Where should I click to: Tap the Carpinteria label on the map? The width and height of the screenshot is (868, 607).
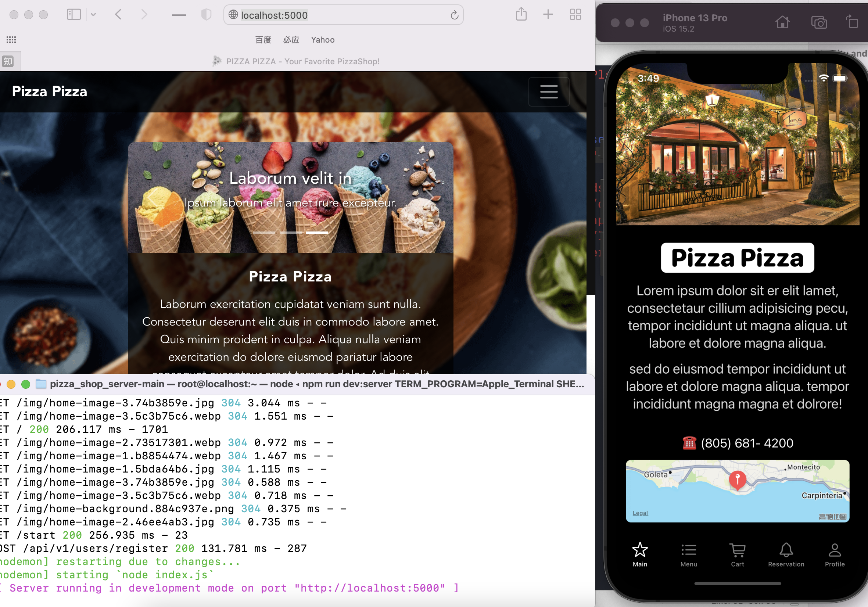(x=821, y=495)
